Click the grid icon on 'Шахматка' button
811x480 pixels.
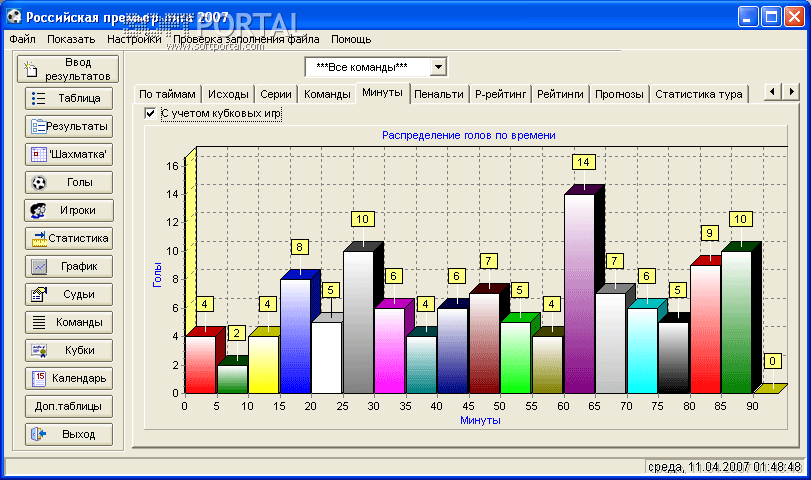coord(39,154)
